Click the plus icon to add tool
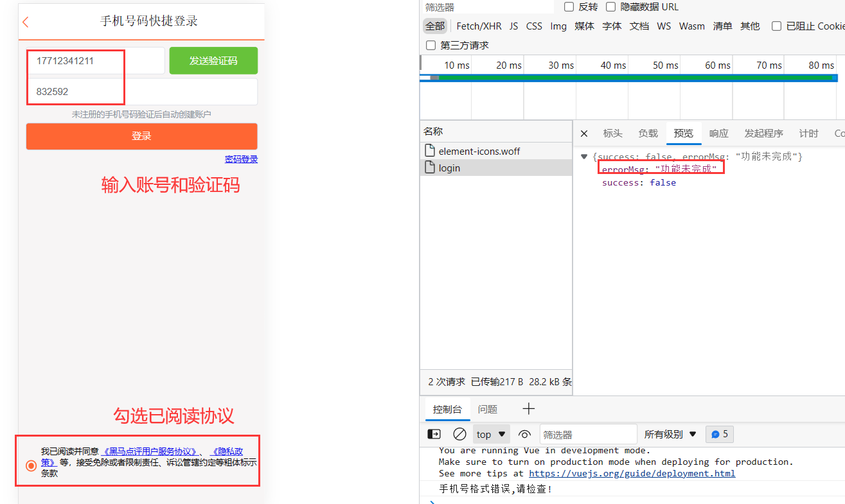The width and height of the screenshot is (845, 504). coord(528,409)
